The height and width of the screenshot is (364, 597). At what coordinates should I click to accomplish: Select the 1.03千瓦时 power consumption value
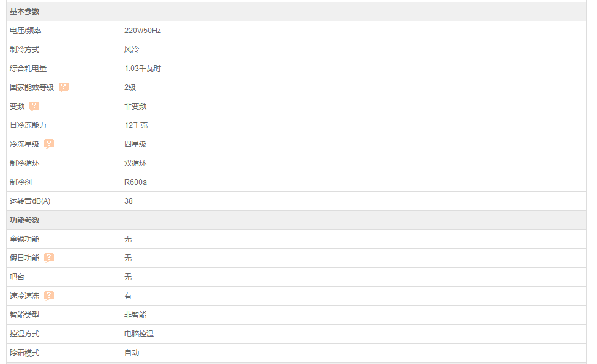click(x=143, y=69)
